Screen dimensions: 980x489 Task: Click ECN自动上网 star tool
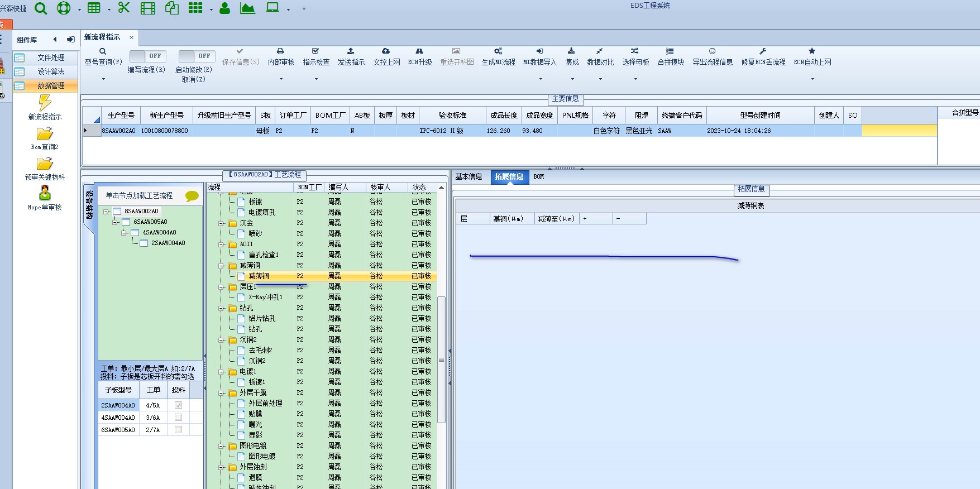click(812, 57)
